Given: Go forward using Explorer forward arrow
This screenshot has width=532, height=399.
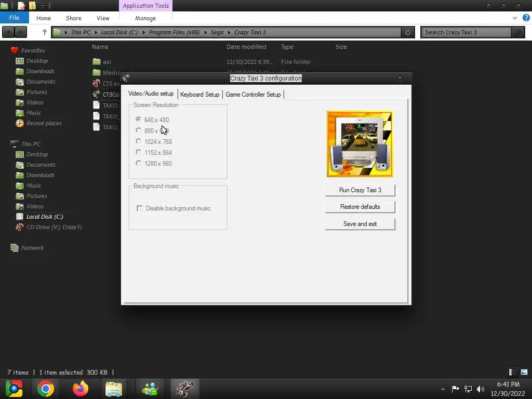Looking at the screenshot, I should [21, 32].
